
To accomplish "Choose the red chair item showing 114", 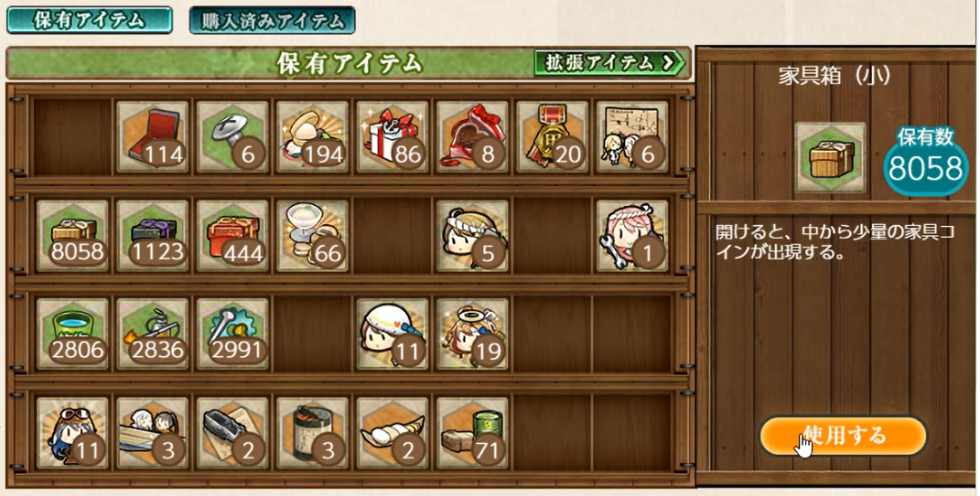I will click(153, 136).
